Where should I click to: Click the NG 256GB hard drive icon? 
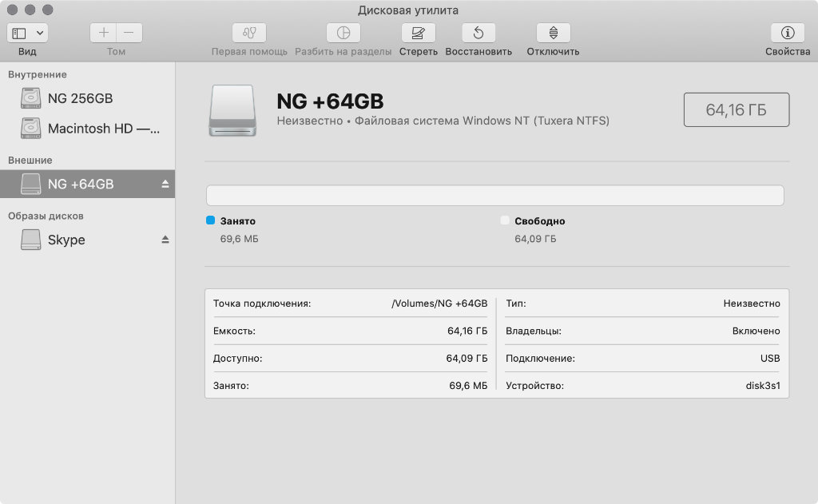[x=31, y=98]
